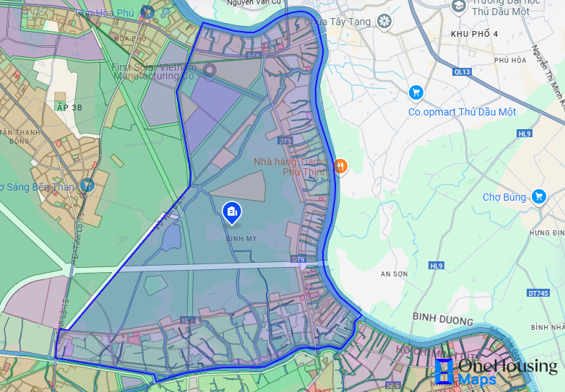Click the DT745 road shield
This screenshot has width=565, height=392.
[538, 292]
